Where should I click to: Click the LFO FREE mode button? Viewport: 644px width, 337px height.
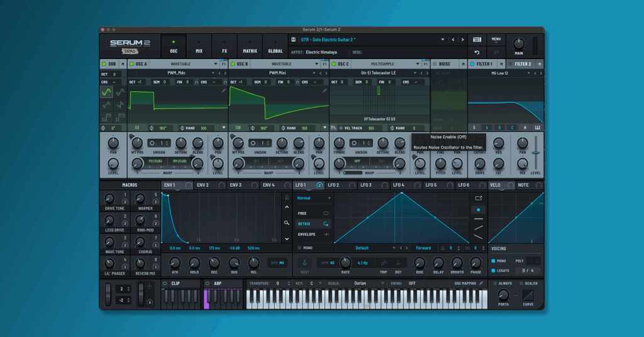point(313,213)
